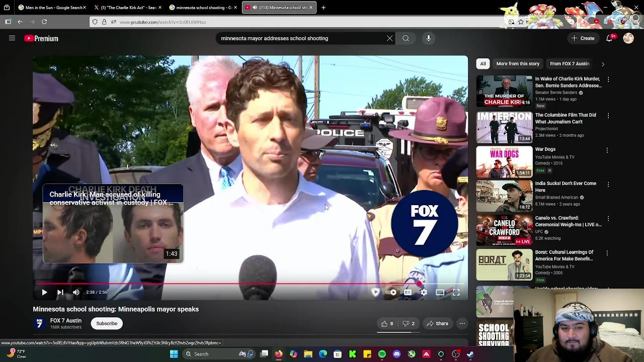Open options for the War Dogs video
The height and width of the screenshot is (362, 644).
608,150
